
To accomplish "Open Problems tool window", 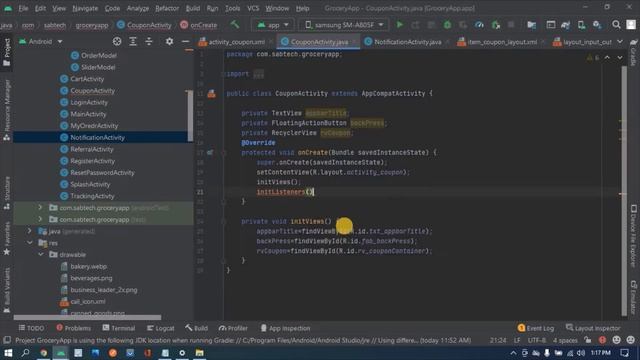I will point(73,328).
